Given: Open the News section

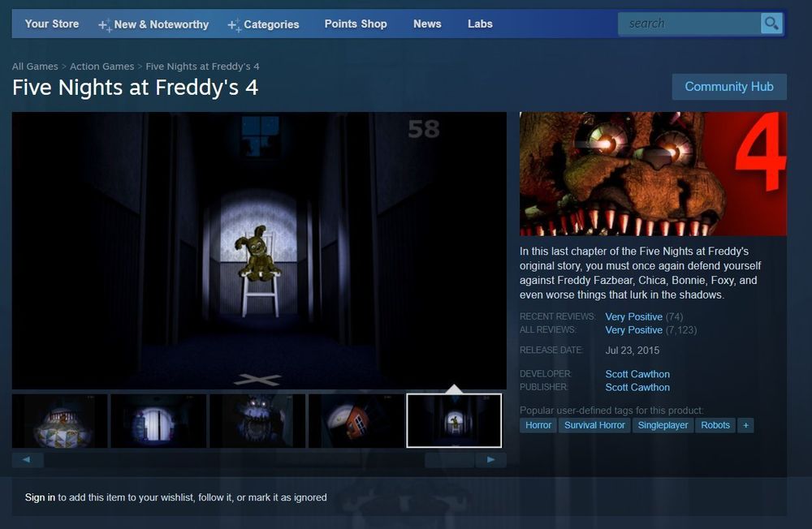Looking at the screenshot, I should click(427, 24).
